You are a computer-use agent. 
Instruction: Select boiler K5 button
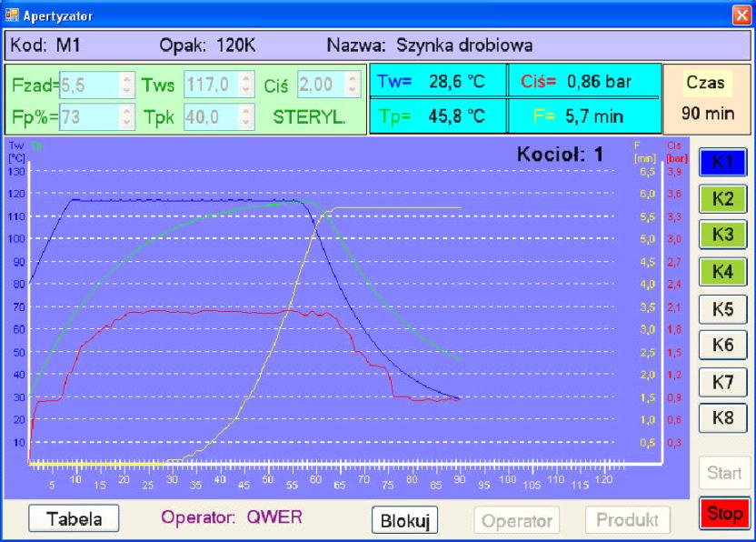(722, 309)
